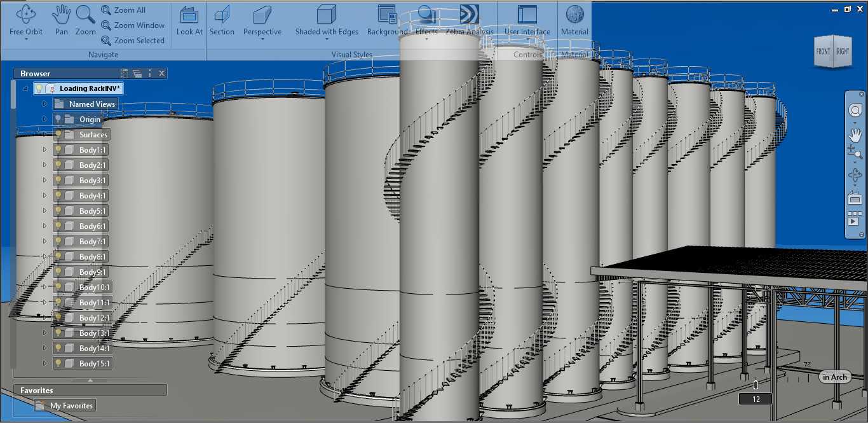Open the Free Orbit dropdown arrow
The height and width of the screenshot is (423, 868).
point(26,39)
